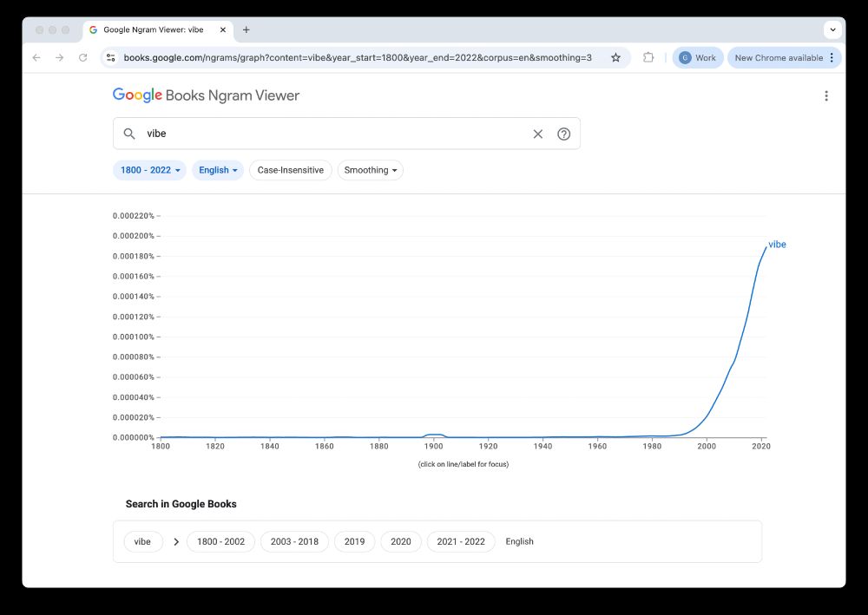Click the magnifying glass search icon
The width and height of the screenshot is (868, 615).
129,134
